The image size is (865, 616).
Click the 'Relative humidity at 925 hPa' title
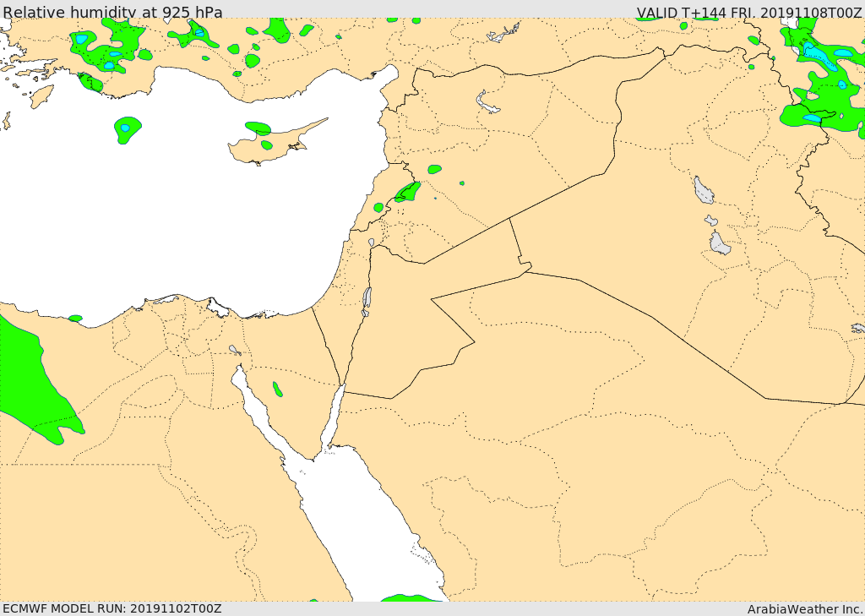113,12
